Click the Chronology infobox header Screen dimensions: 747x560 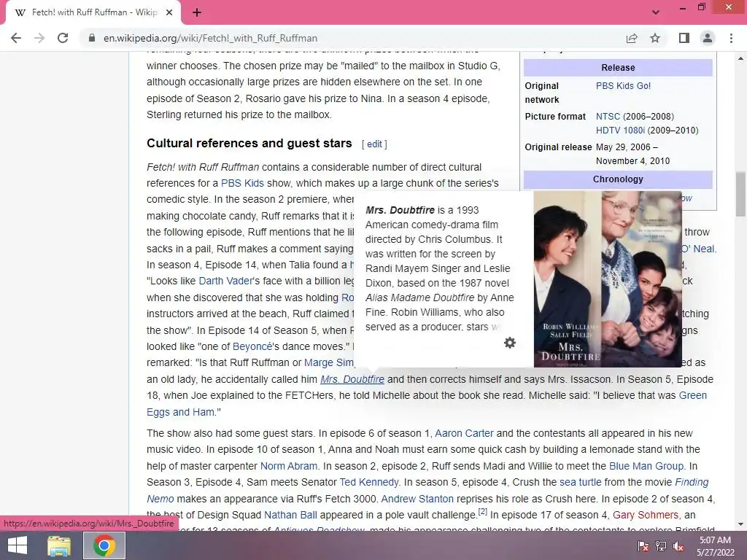pyautogui.click(x=618, y=179)
